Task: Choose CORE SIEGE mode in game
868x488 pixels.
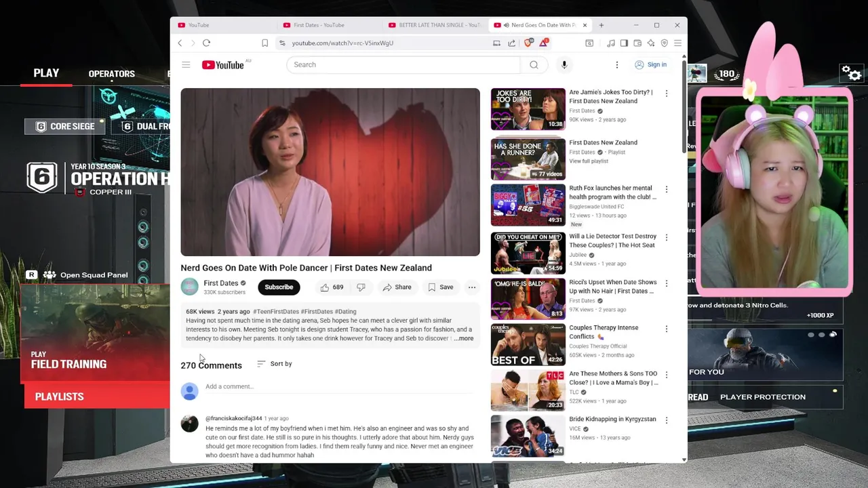Action: [x=65, y=126]
